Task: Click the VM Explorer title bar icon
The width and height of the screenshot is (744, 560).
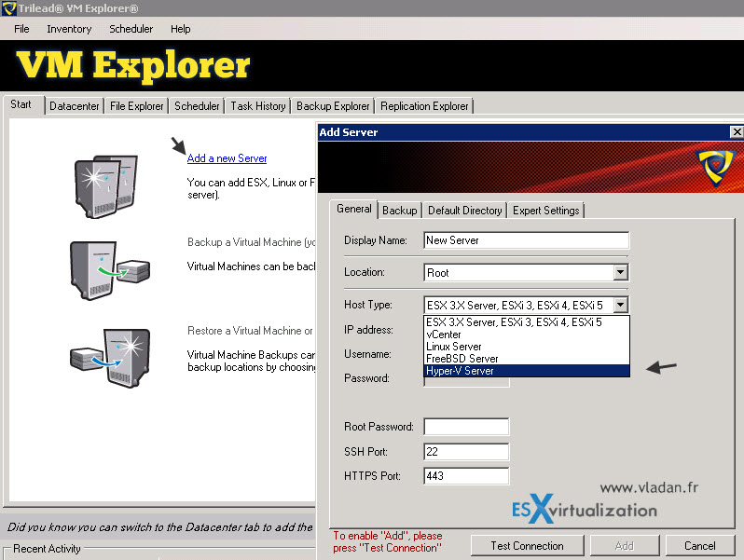Action: click(9, 8)
